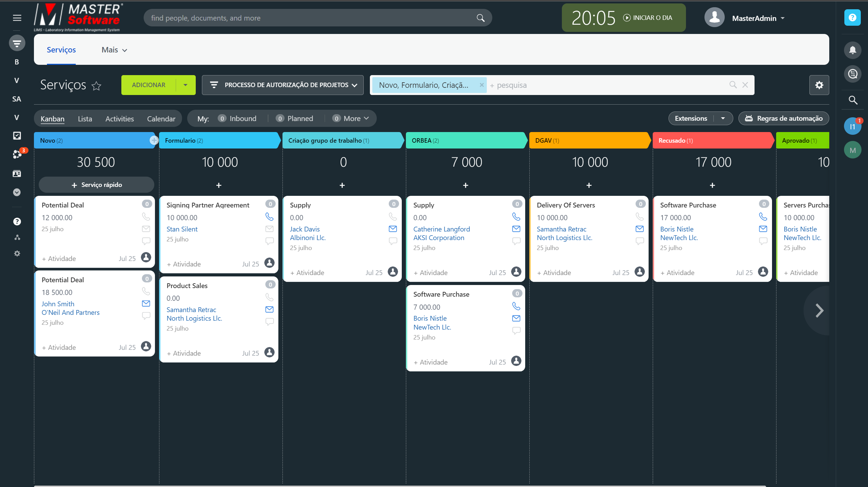Clear the search field with the X
This screenshot has width=868, height=487.
coord(745,85)
